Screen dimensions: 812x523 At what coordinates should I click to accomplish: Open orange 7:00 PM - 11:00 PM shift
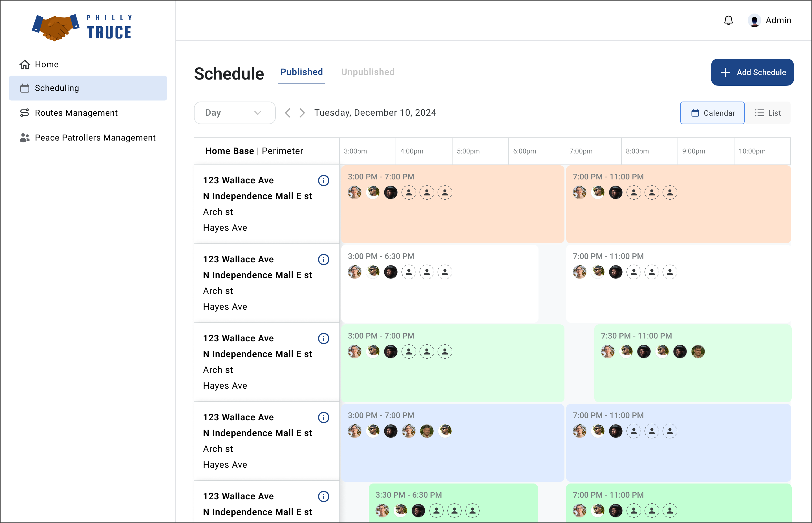[x=678, y=204]
